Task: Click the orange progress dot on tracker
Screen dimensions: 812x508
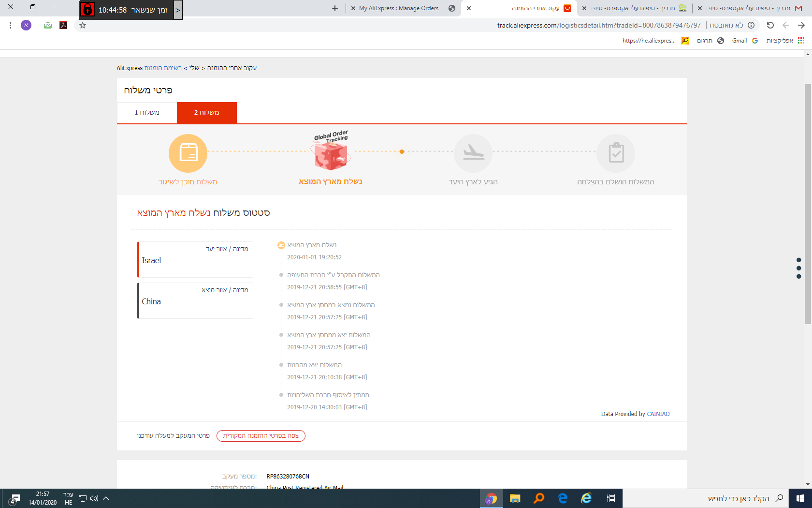Action: [402, 152]
